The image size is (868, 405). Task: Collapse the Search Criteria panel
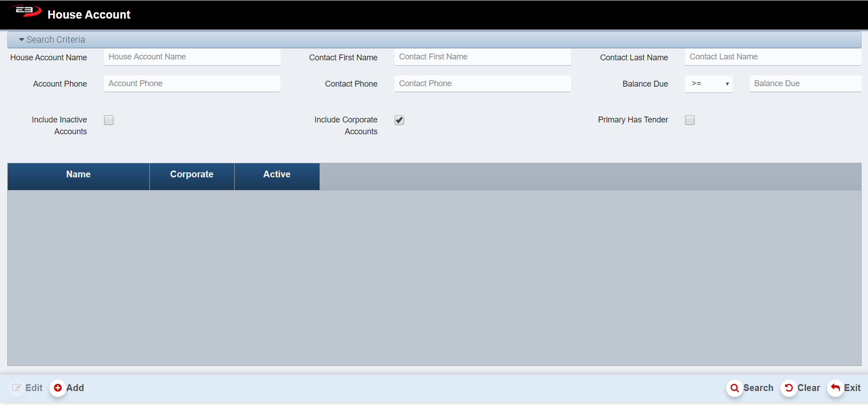(22, 40)
